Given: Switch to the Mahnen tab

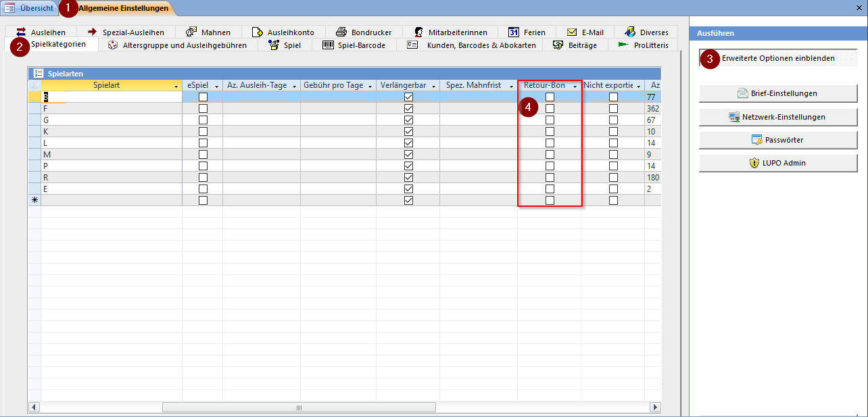Looking at the screenshot, I should pos(208,32).
